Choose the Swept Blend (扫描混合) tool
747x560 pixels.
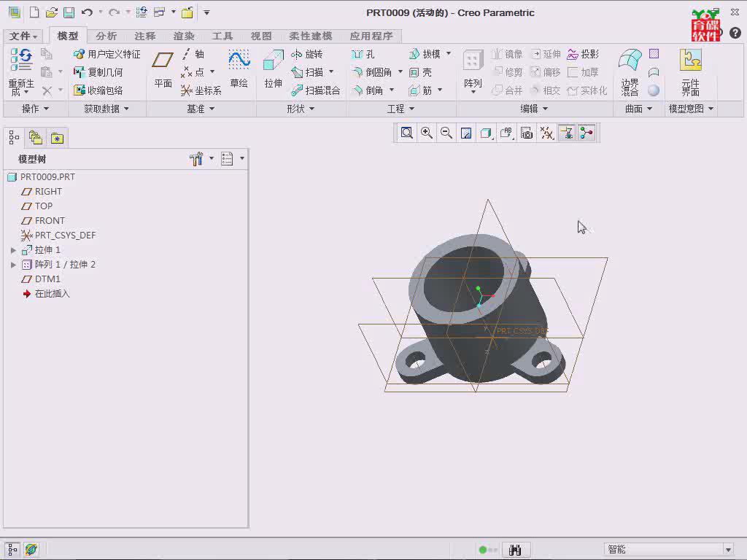click(x=315, y=90)
